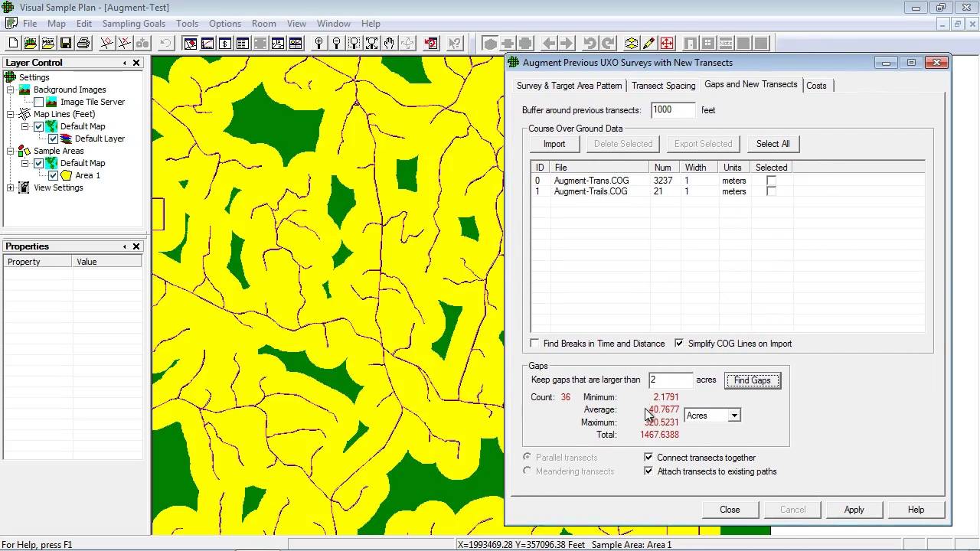
Task: Select the yellow pencil edit tool
Action: [x=649, y=44]
